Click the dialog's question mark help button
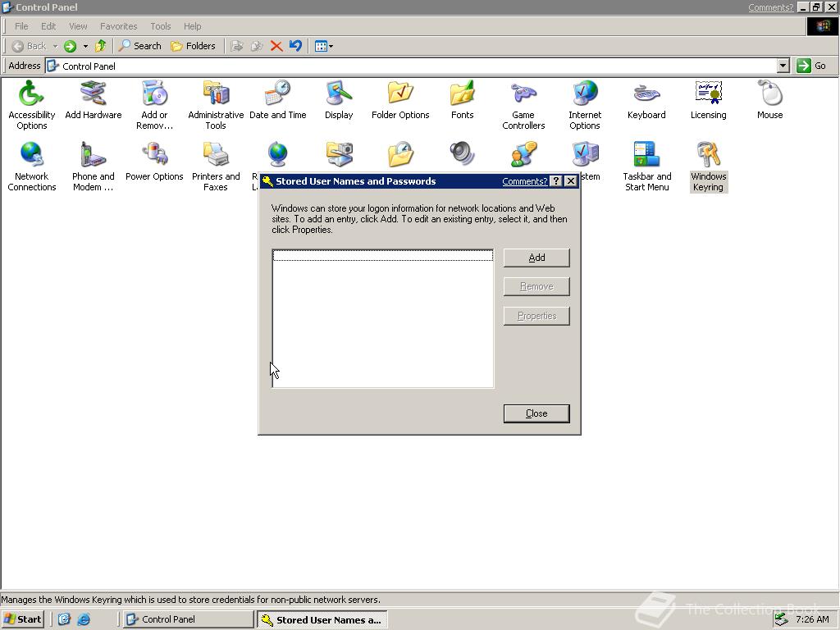 point(556,181)
